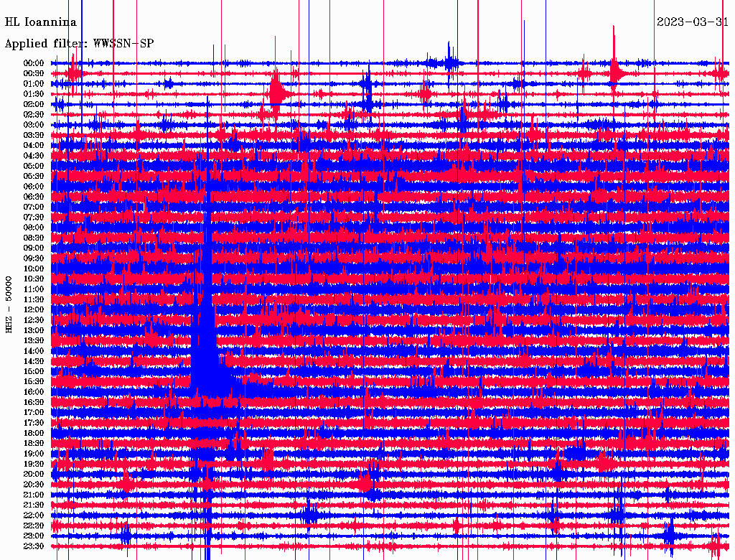Screen dimensions: 735x560
Task: Select the 11:00 time label
Action: [34, 289]
